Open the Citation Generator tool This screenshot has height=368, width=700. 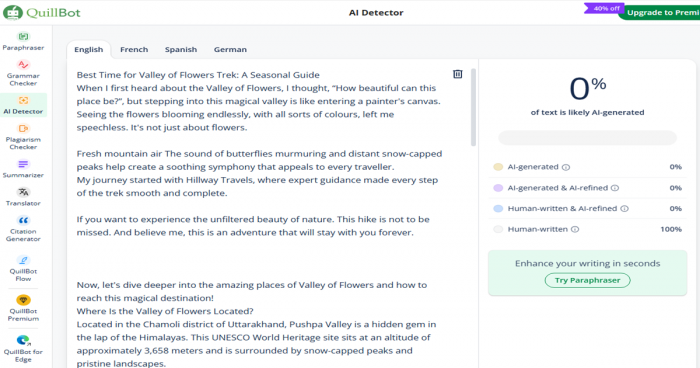(x=23, y=229)
